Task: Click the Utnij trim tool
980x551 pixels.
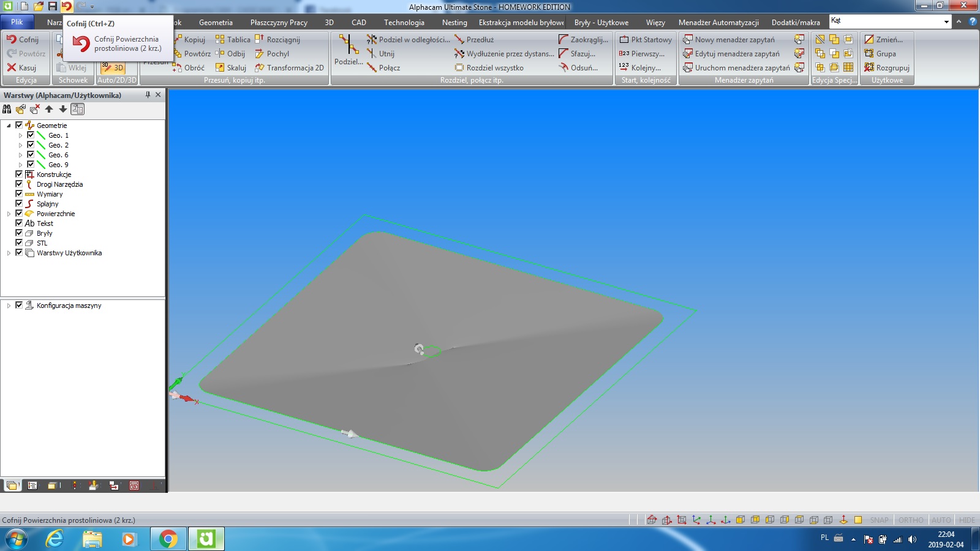Action: click(381, 54)
